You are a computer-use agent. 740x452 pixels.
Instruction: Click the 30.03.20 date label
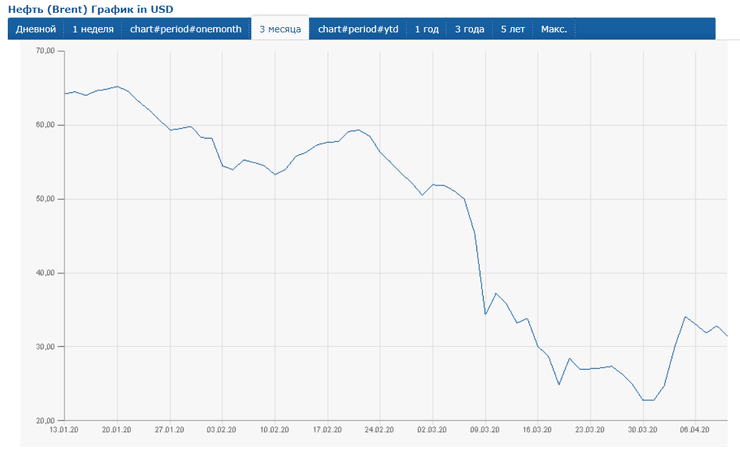click(x=642, y=430)
